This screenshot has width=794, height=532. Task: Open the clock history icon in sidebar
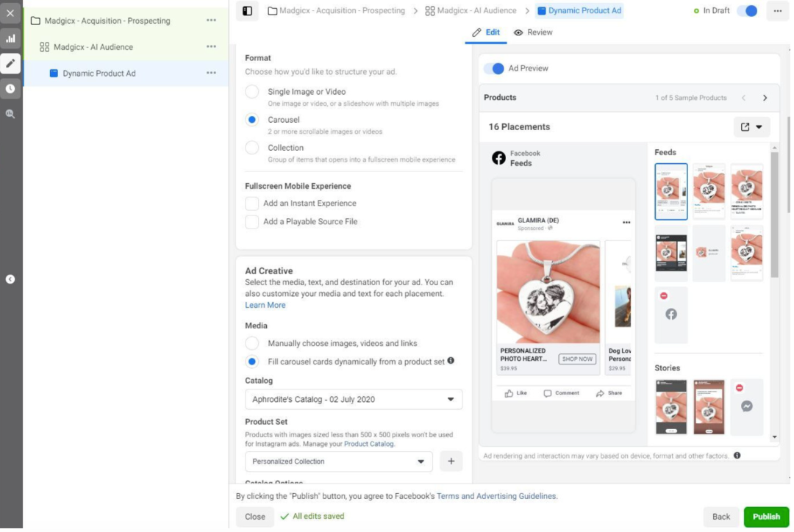(x=10, y=89)
